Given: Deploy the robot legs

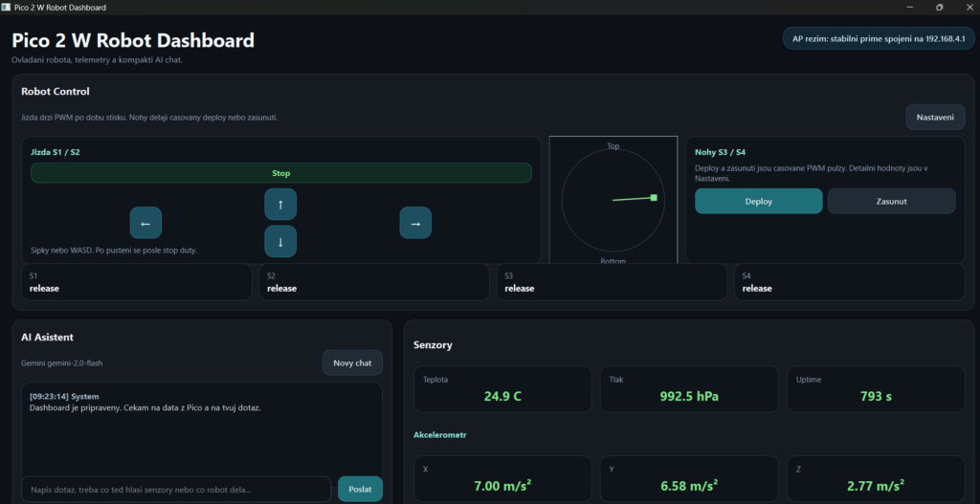Looking at the screenshot, I should point(758,201).
